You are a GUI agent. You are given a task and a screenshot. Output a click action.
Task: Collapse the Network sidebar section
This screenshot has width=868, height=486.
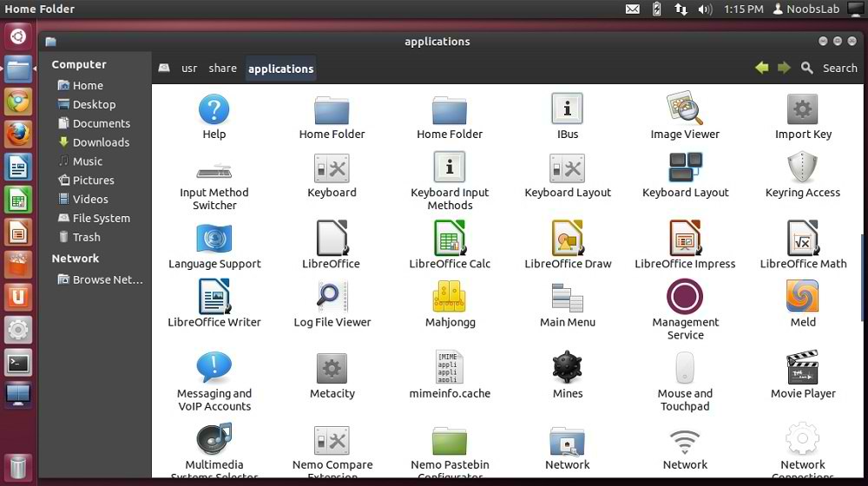tap(75, 259)
